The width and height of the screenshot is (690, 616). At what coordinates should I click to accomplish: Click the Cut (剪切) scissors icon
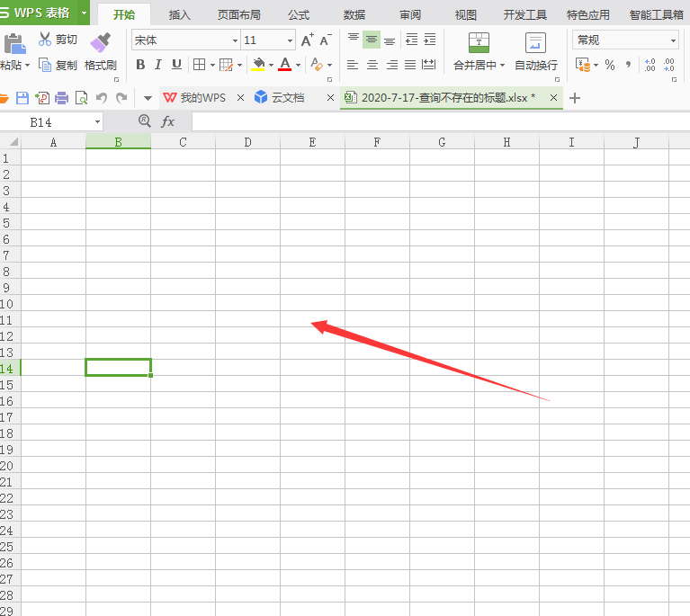tap(45, 40)
